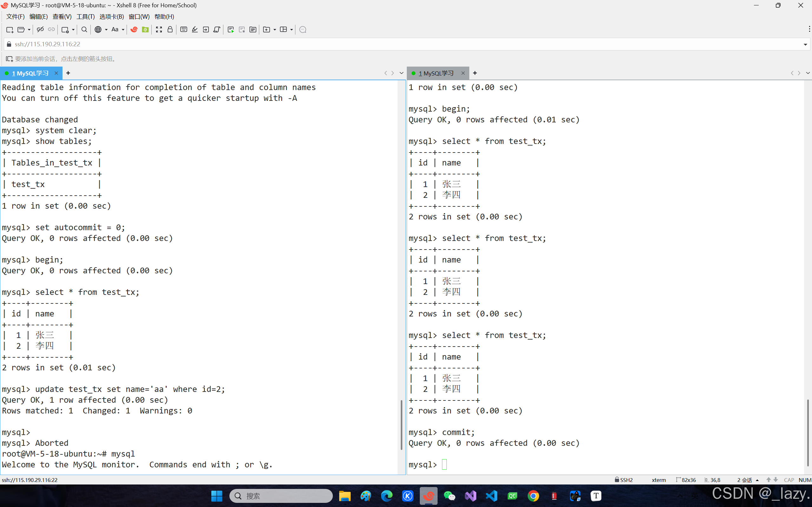Open the 工具(T) menu
The image size is (812, 507).
point(85,16)
